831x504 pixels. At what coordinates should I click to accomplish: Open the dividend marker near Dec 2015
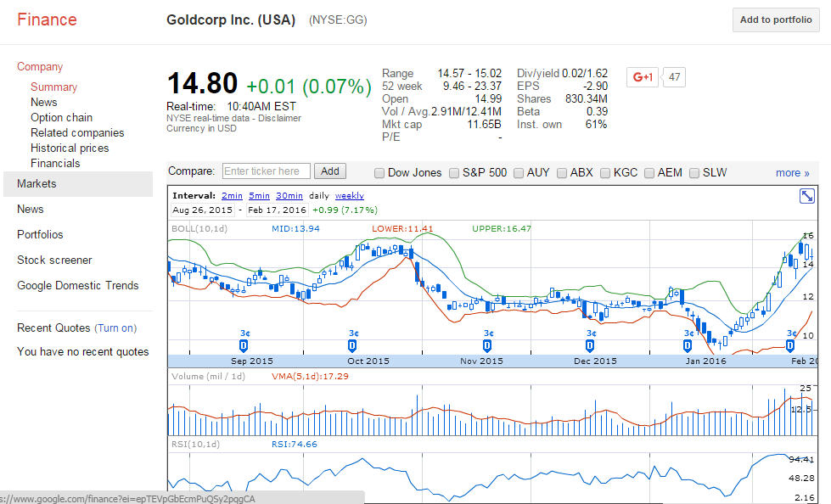tap(590, 346)
